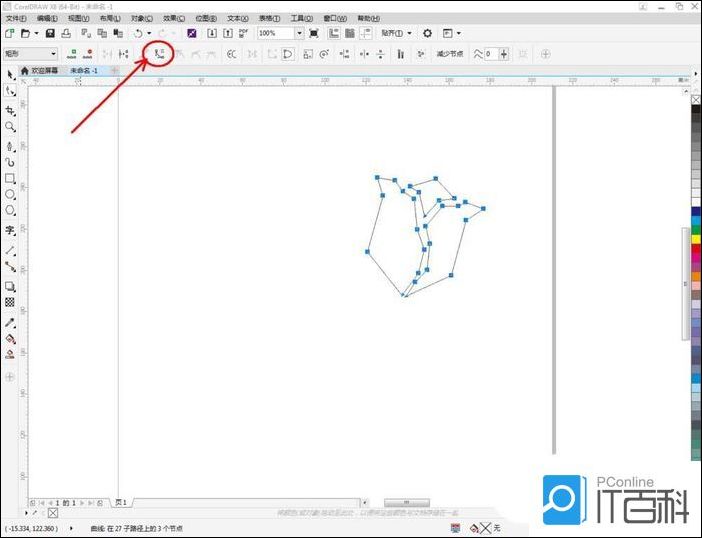This screenshot has height=538, width=702.
Task: Expand arrow next to cursor coordinates
Action: (71, 528)
